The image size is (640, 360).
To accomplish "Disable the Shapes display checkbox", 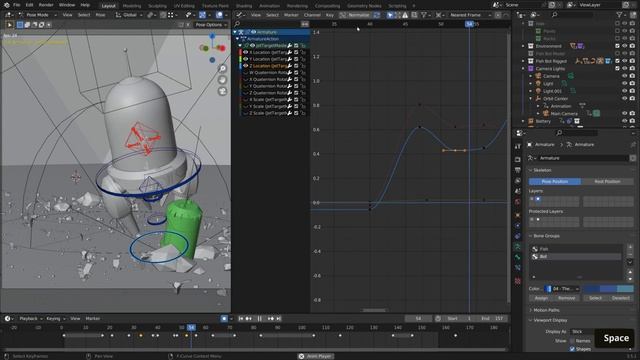I will click(x=572, y=349).
